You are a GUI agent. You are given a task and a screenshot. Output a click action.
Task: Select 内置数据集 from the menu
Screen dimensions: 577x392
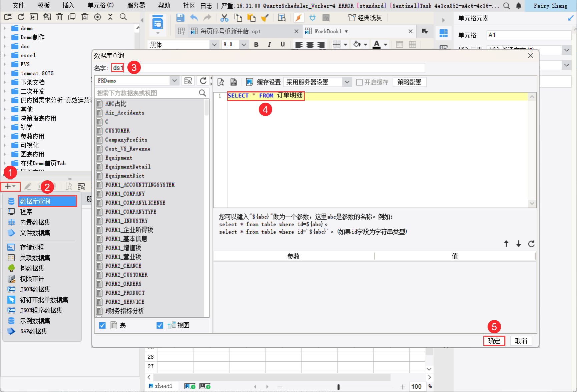[x=35, y=222]
